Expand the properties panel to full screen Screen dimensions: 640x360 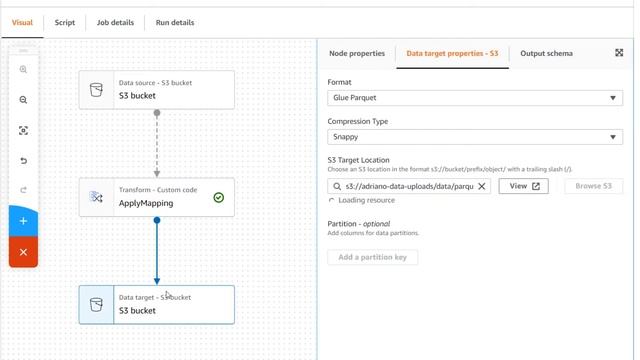point(619,53)
